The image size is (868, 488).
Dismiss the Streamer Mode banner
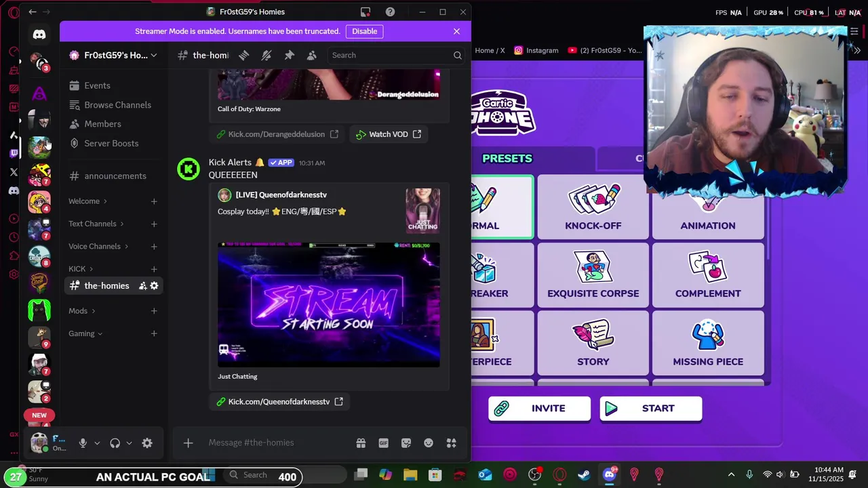click(456, 31)
